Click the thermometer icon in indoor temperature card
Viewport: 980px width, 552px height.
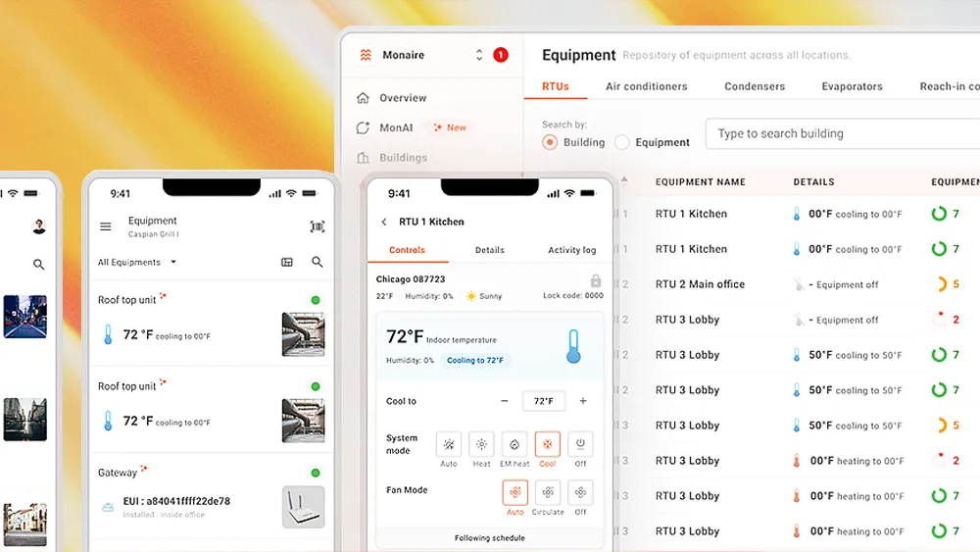tap(573, 346)
